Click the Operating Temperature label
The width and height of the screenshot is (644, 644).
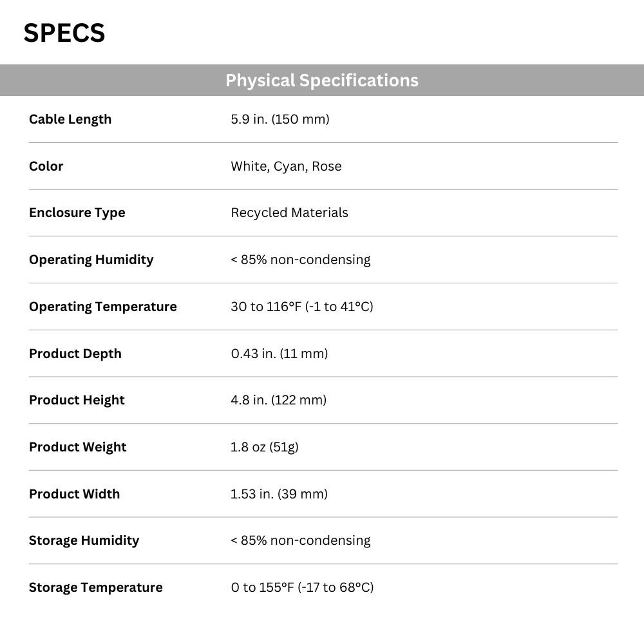pyautogui.click(x=102, y=307)
